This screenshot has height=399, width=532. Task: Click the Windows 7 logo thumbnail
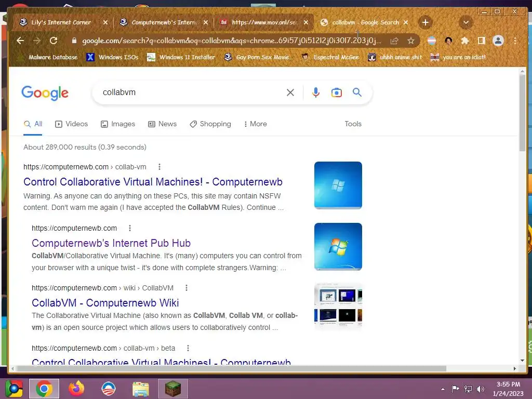click(x=338, y=247)
